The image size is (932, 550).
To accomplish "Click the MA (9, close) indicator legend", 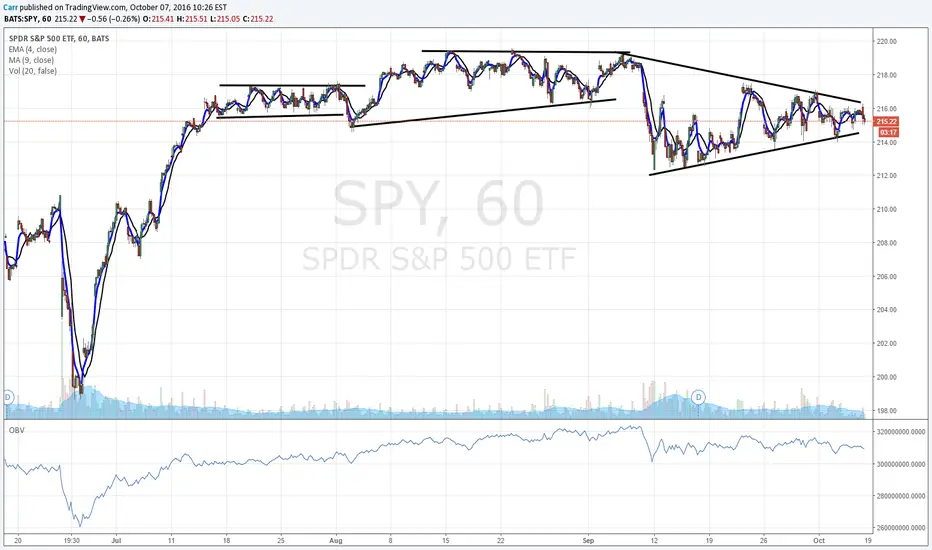I will coord(31,60).
